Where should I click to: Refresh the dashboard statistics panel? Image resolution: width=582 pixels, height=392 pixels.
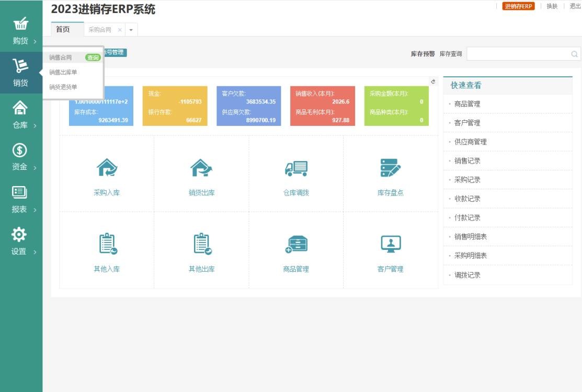point(433,82)
